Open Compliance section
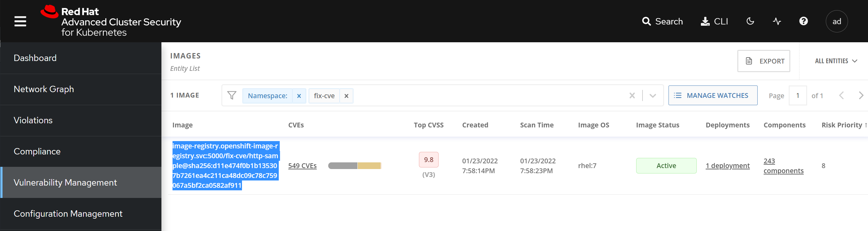 (81, 151)
